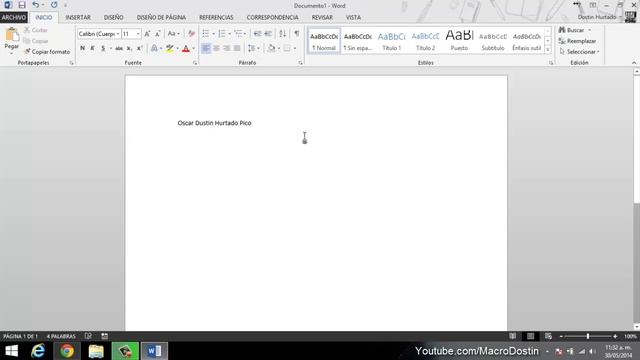This screenshot has height=360, width=640.
Task: Open the Fuente dialog launcher
Action: [x=195, y=63]
